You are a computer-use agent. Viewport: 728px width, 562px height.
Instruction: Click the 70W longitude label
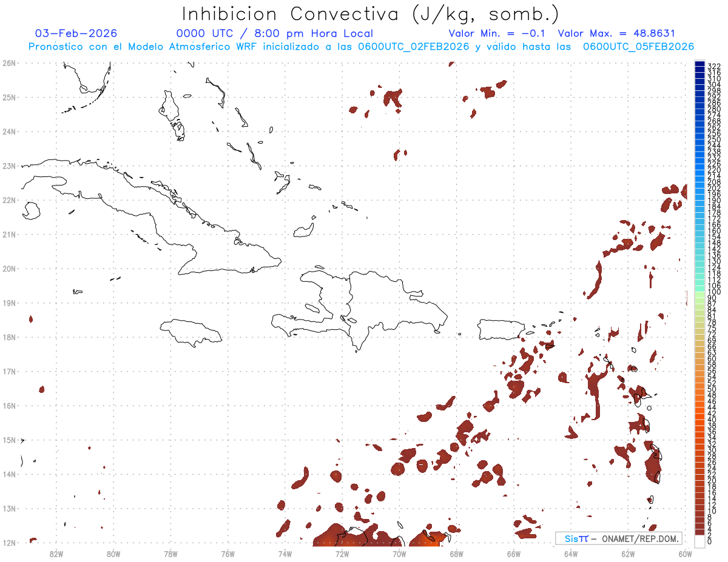pos(399,554)
